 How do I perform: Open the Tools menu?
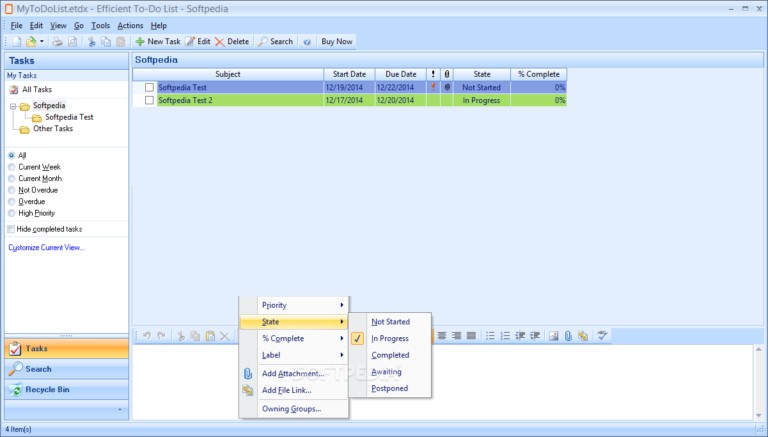pos(100,25)
